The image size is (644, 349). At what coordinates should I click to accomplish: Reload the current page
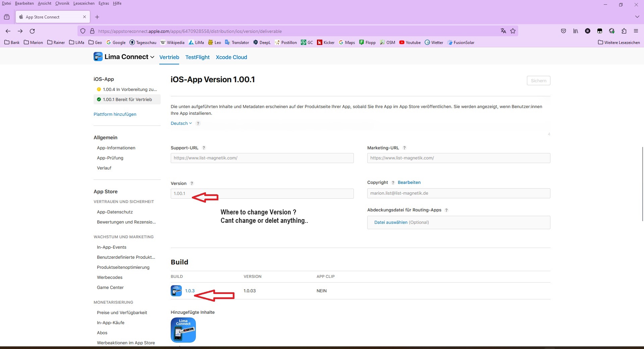(32, 31)
